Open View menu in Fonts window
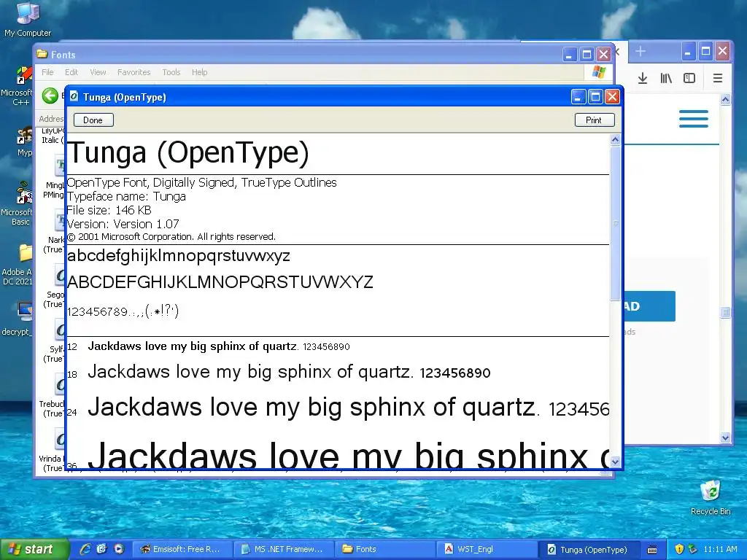Screen dimensions: 747x560 coord(98,72)
